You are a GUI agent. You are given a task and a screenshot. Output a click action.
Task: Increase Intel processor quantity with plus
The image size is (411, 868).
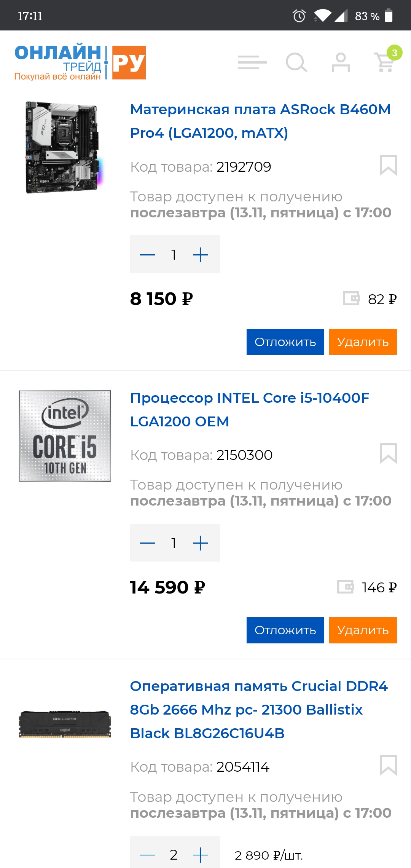click(201, 543)
